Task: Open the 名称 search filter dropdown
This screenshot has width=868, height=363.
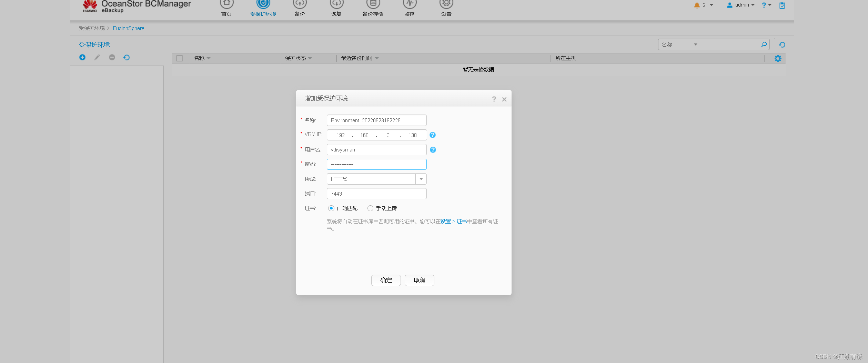Action: (695, 45)
